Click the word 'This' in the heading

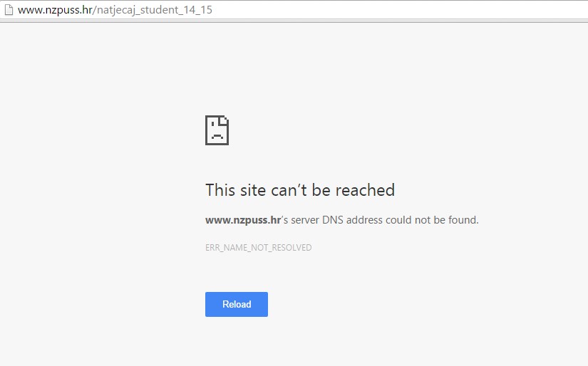click(220, 190)
